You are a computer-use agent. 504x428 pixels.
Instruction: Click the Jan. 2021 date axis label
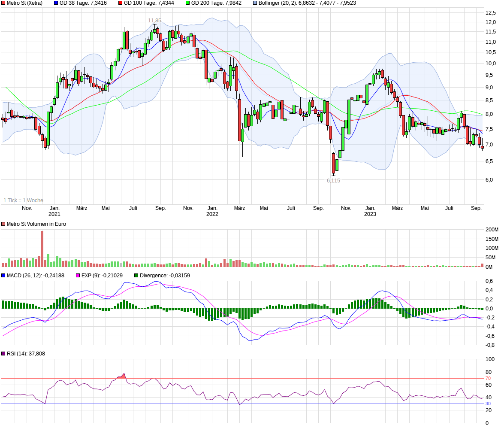[x=54, y=211]
